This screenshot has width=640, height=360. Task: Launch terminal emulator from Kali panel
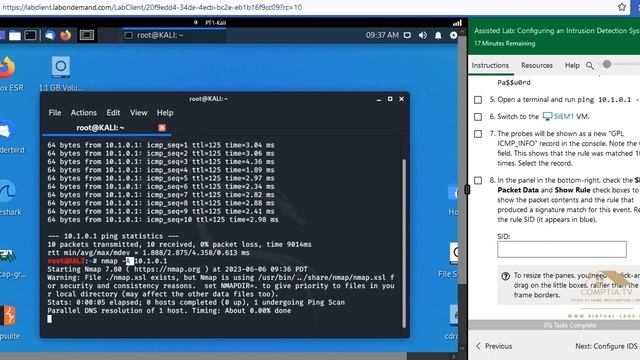pos(31,36)
